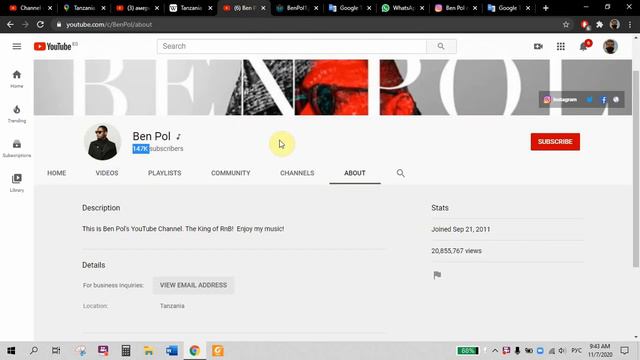The image size is (640, 360).
Task: Open the Chrome extensions puzzle icon
Action: pos(599,24)
